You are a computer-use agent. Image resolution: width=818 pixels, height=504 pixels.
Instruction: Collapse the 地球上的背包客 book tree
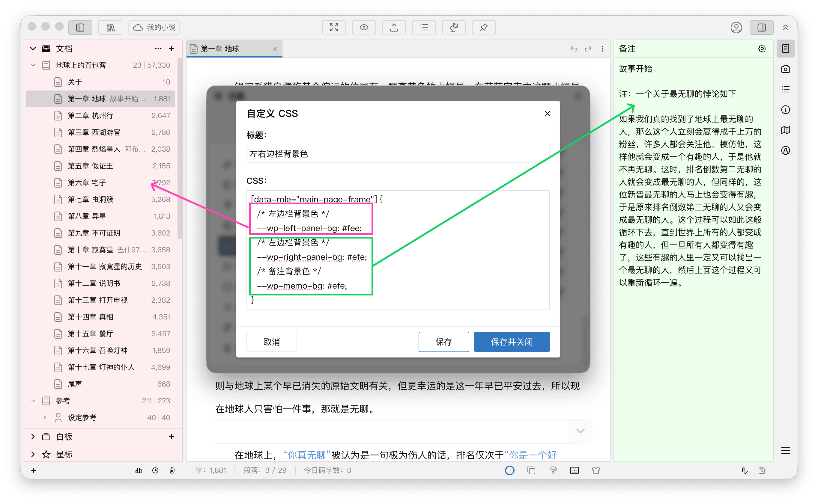coord(33,65)
